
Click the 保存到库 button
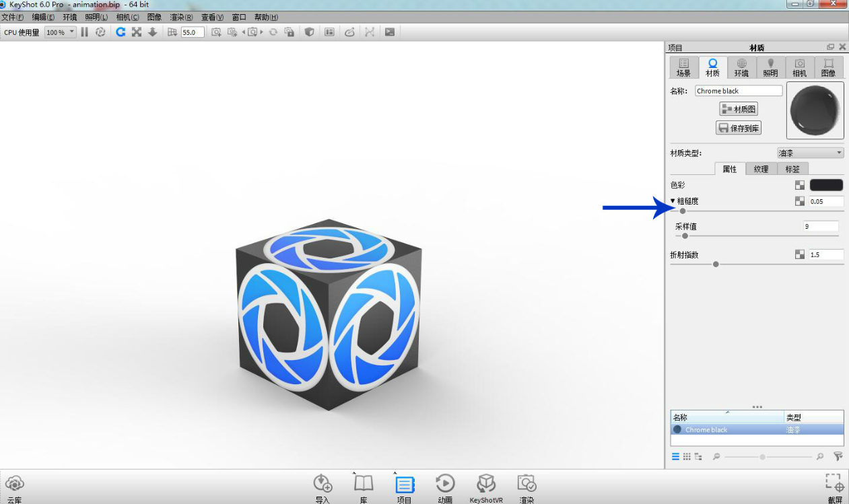click(739, 128)
